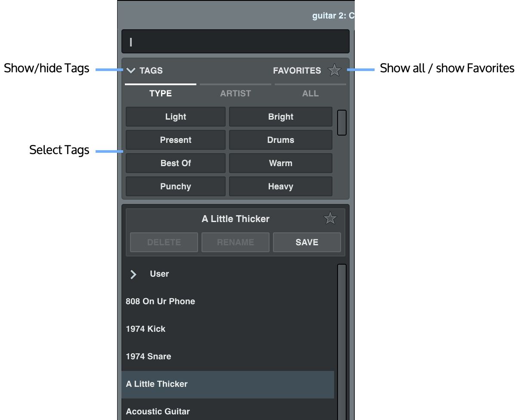
Task: Click inside the preset search field
Action: [x=235, y=41]
